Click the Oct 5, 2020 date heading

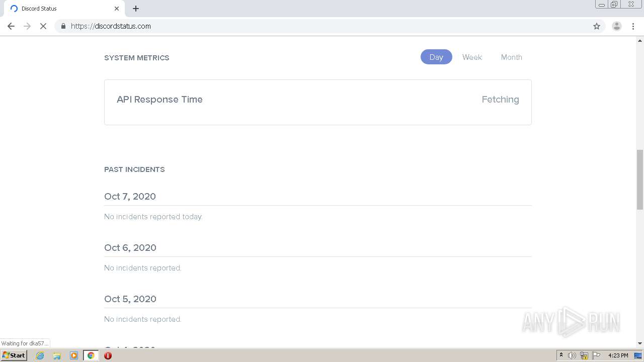point(130,299)
